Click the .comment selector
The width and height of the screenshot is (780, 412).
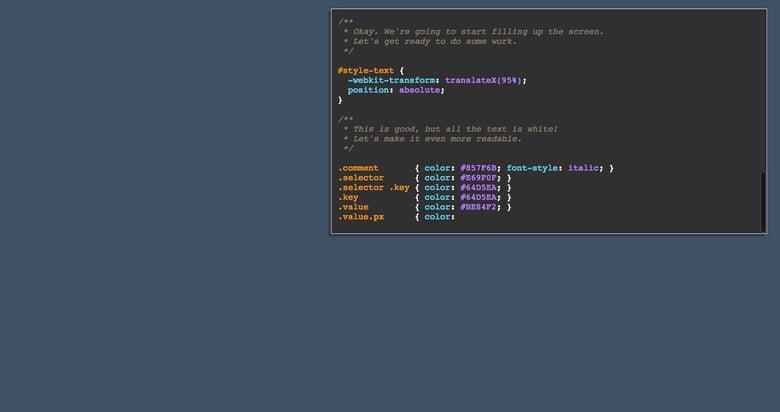click(x=358, y=168)
